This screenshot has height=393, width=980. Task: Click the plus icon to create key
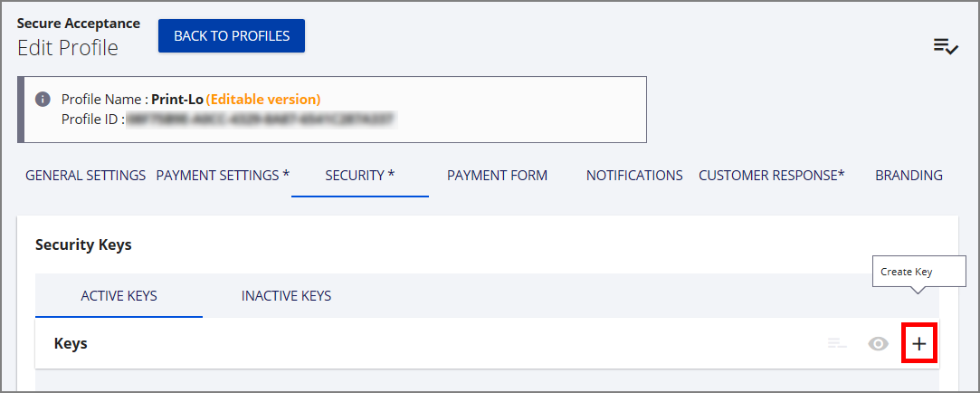(919, 344)
